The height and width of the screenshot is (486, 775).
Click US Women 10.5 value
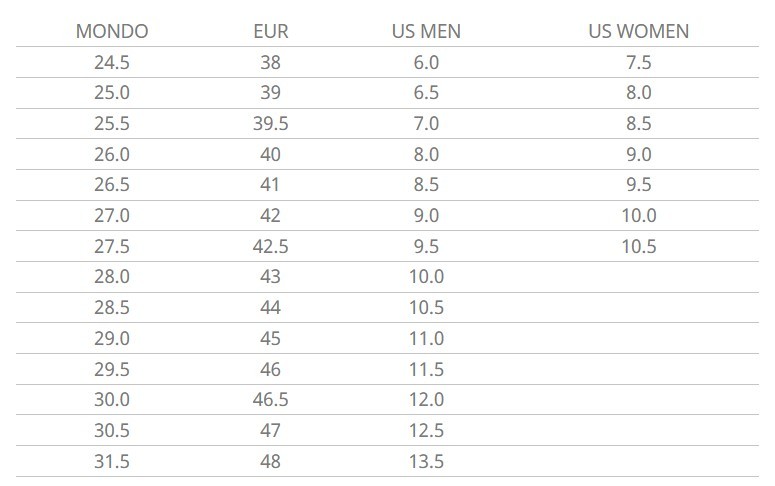tap(639, 246)
